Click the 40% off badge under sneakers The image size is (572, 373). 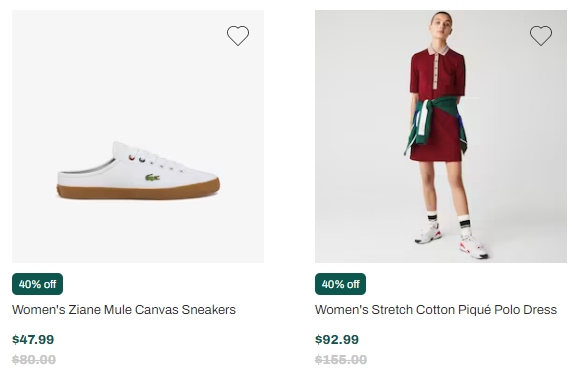click(x=38, y=284)
